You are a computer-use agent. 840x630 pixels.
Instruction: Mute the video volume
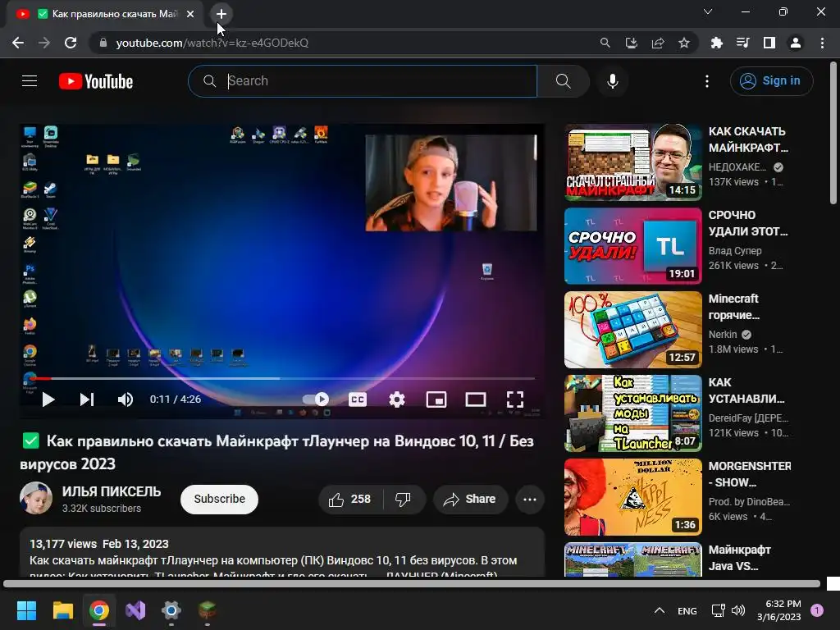(126, 399)
